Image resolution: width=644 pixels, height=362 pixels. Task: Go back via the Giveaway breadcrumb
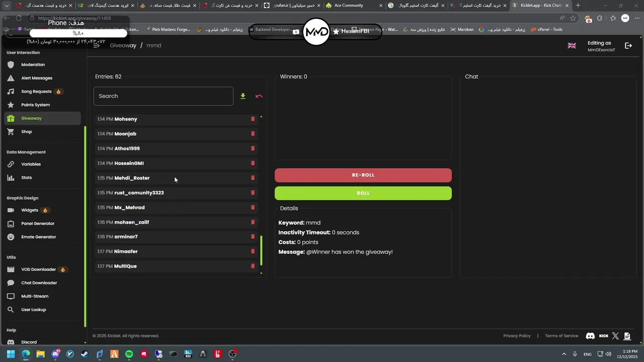123,45
